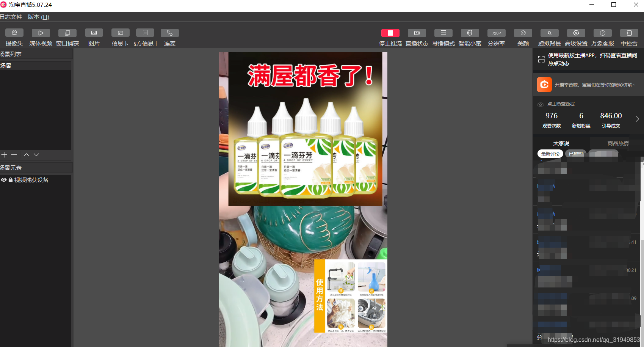Select the 窗口捕获 window capture tool
This screenshot has height=347, width=644.
tap(67, 33)
